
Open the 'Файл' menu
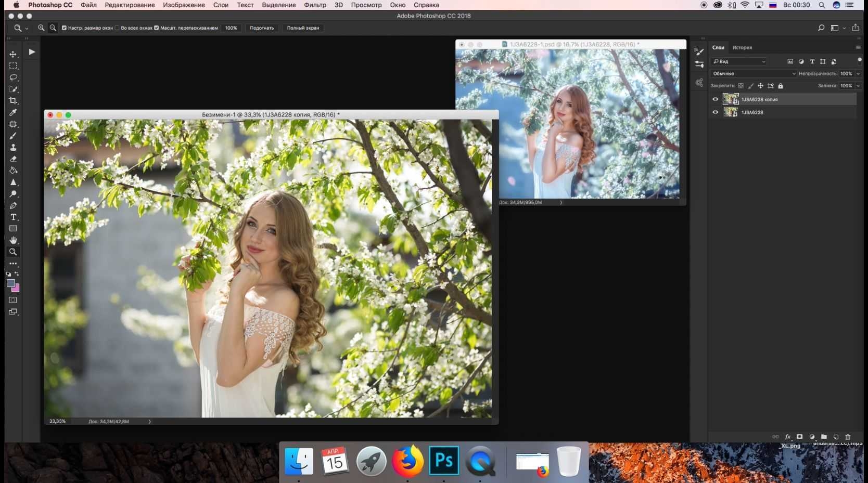(x=88, y=5)
